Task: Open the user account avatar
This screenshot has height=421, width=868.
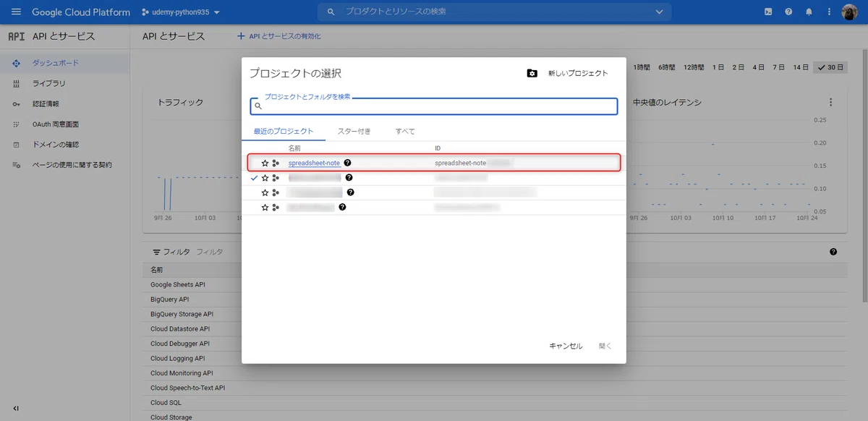Action: 849,12
